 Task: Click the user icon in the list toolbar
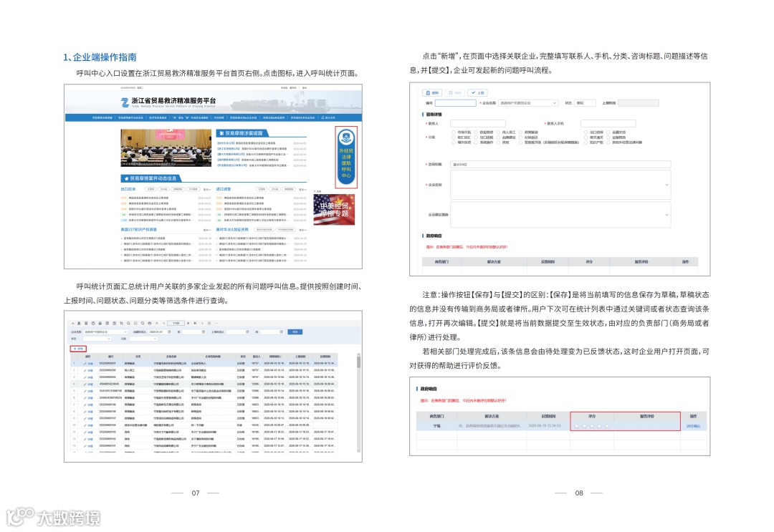click(x=79, y=324)
